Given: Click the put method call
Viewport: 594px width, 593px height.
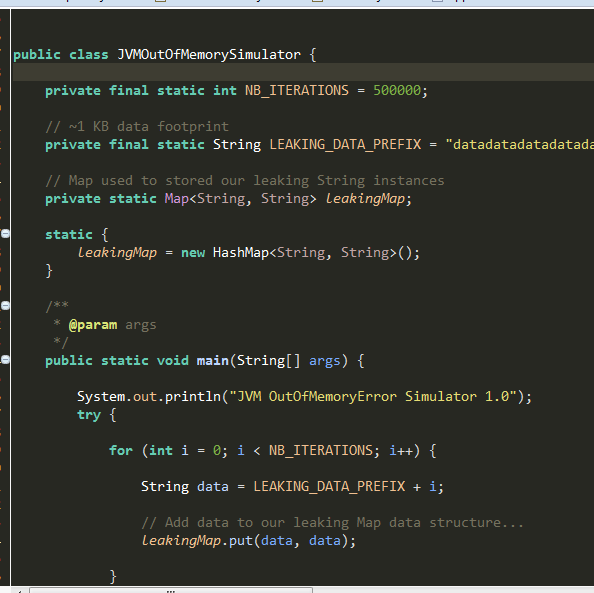Looking at the screenshot, I should 241,541.
